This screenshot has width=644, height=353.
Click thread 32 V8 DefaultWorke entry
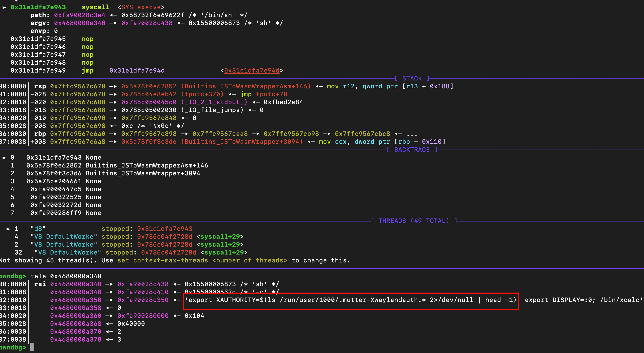67,253
